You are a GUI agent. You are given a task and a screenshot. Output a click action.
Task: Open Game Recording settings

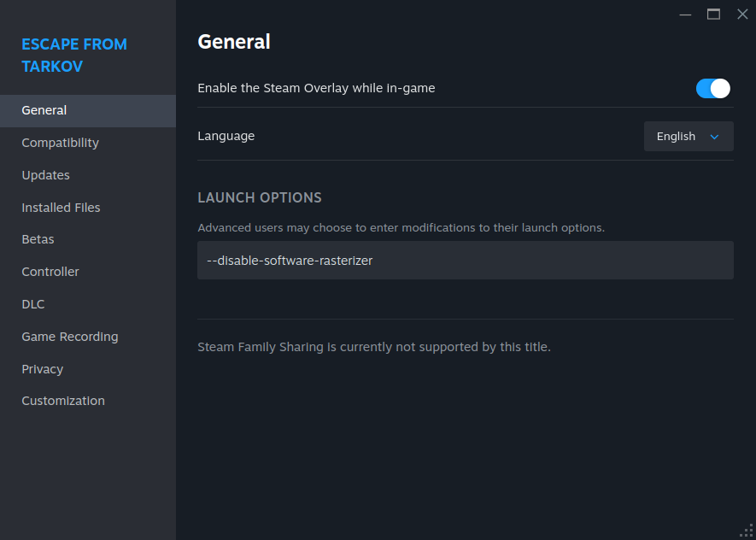tap(70, 337)
